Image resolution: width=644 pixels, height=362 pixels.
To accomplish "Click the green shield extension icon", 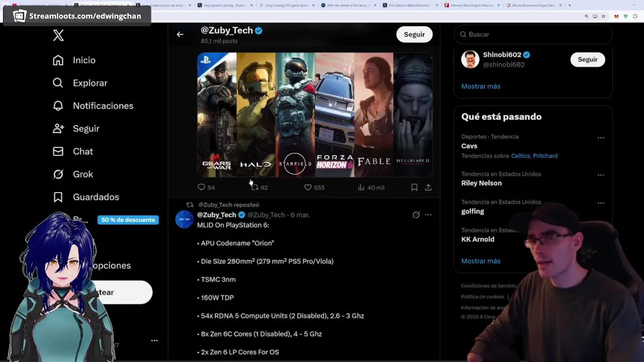I will click(x=625, y=16).
